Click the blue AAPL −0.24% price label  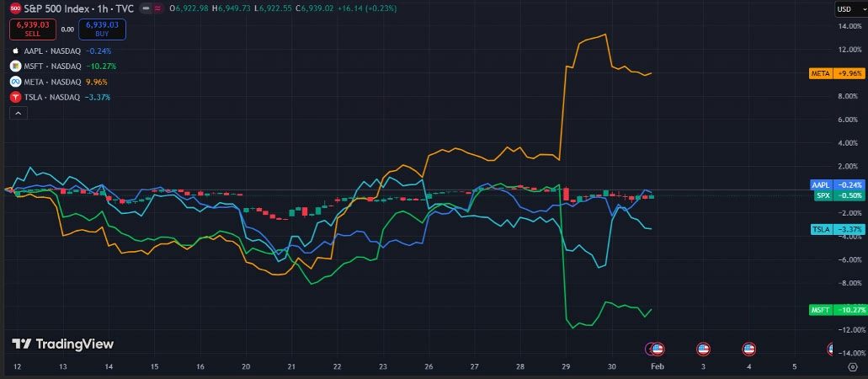(837, 185)
